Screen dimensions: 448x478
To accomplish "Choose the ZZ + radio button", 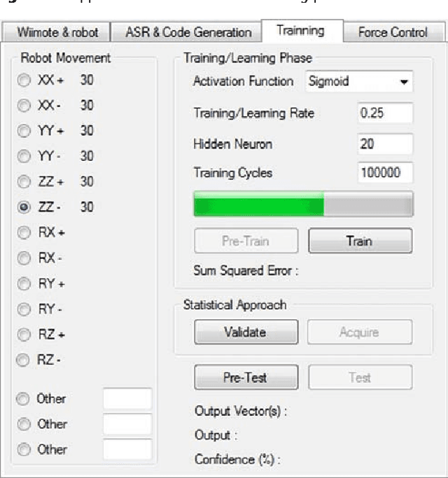I will (24, 182).
